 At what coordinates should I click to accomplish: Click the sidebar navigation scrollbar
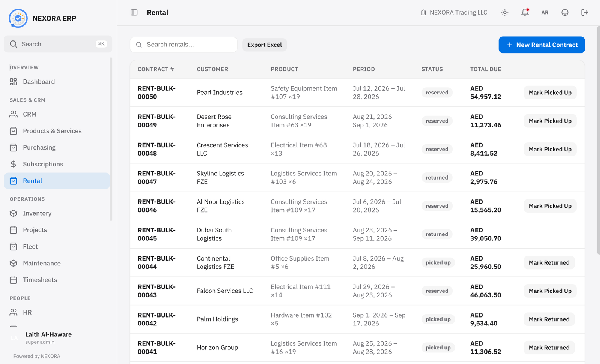pyautogui.click(x=111, y=139)
